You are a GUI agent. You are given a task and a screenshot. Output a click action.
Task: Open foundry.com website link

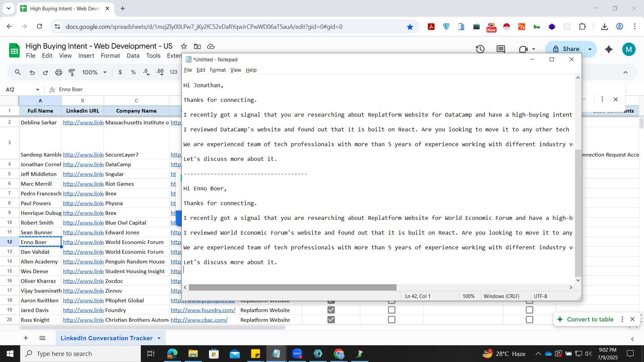[x=203, y=310]
